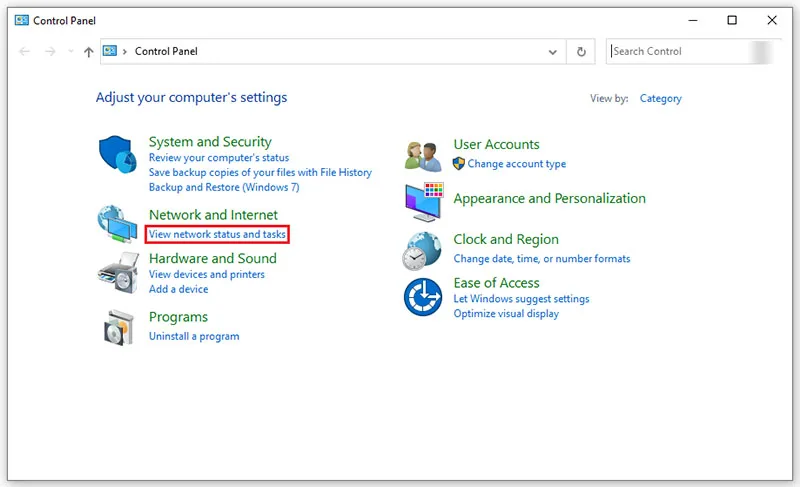Open the Hardware and Sound printer icon
800x487 pixels.
coord(118,273)
